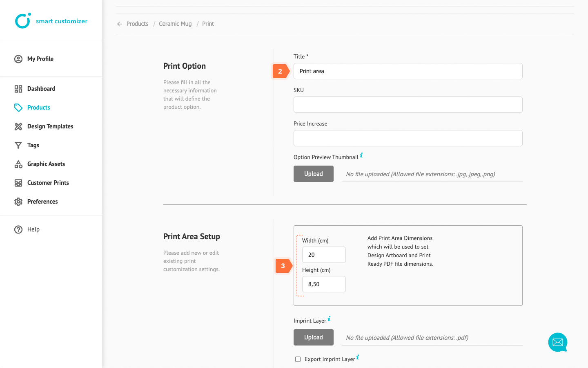This screenshot has height=368, width=588.
Task: Click the Dashboard grid icon
Action: [x=18, y=89]
